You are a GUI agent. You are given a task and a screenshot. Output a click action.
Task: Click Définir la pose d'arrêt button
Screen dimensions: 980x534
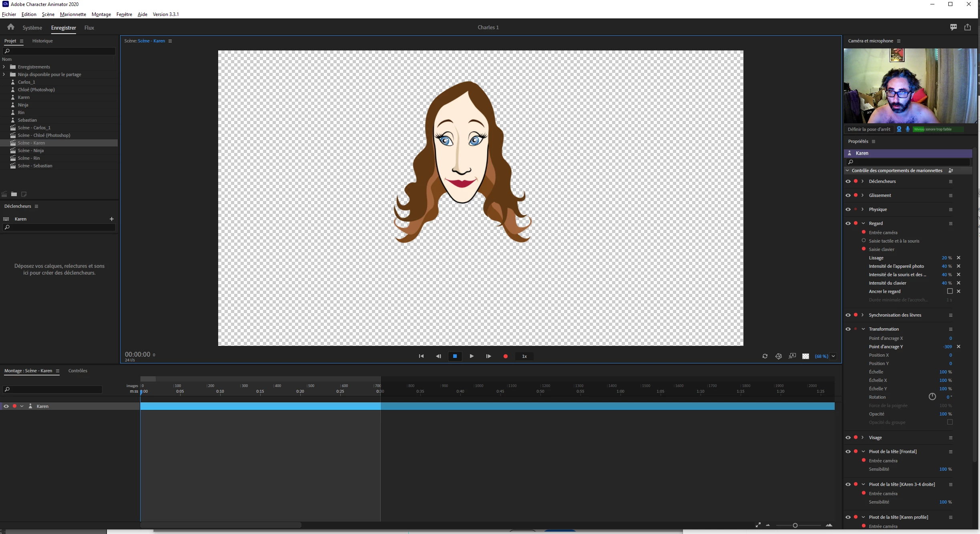pyautogui.click(x=869, y=129)
